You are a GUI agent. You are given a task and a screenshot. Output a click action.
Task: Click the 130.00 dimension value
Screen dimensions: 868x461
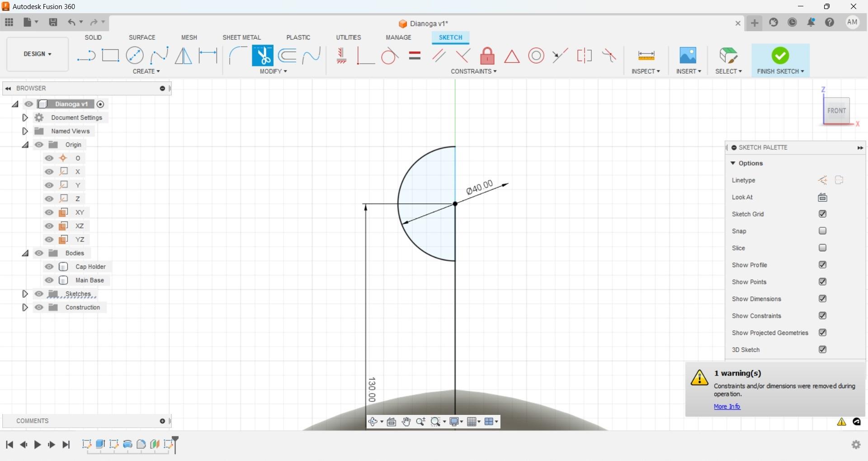372,389
